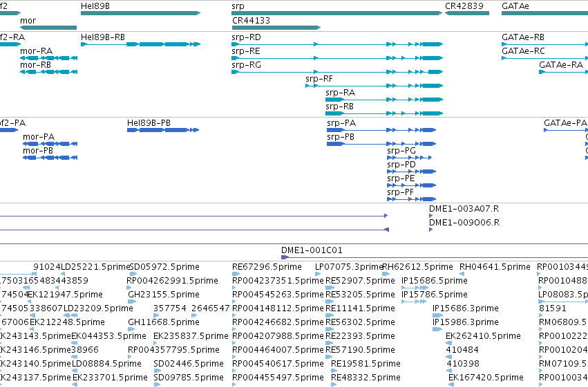
Task: Select EST IP15986.3prime
Action: pyautogui.click(x=437, y=329)
